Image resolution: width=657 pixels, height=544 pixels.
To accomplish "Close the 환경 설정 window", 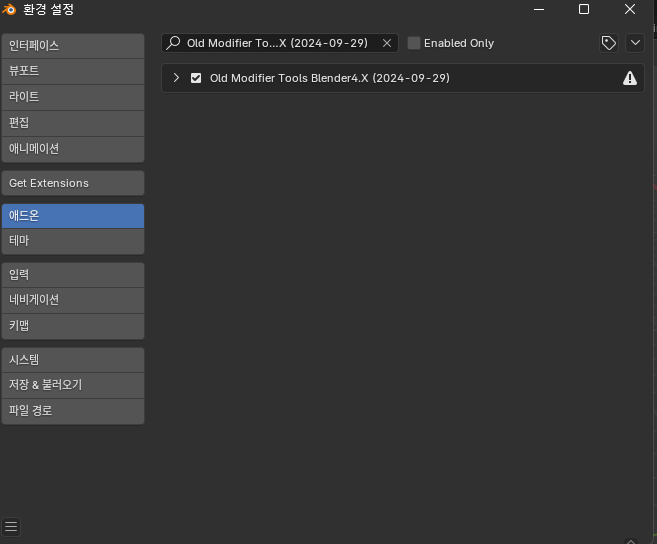I will tap(630, 9).
